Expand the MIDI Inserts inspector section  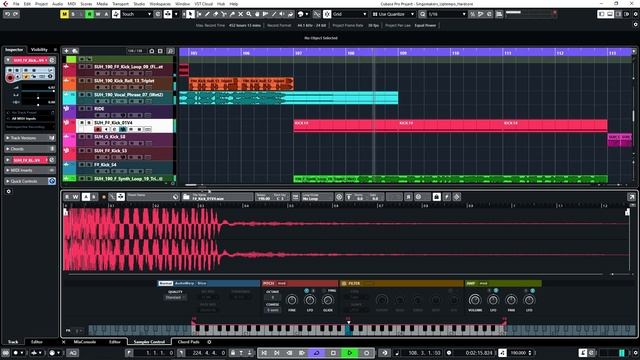pos(30,170)
